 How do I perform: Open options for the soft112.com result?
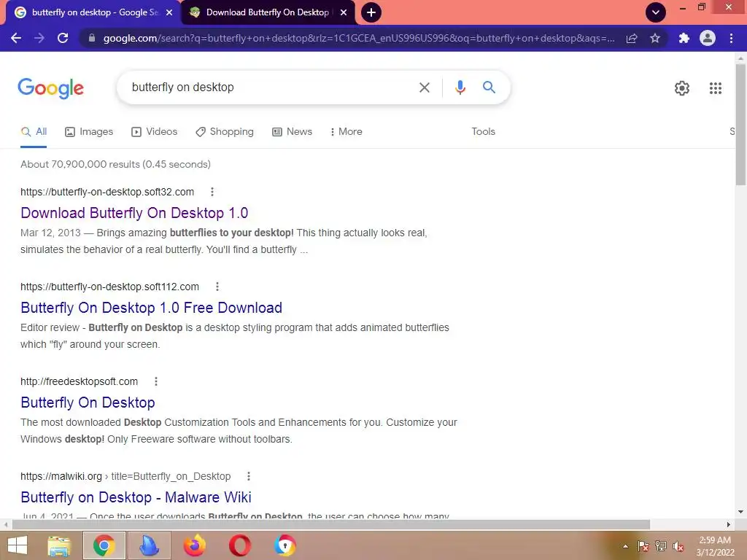click(217, 287)
